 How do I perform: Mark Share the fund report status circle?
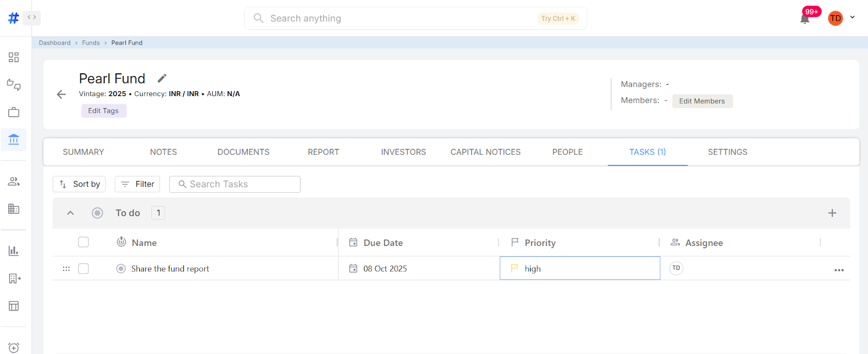121,269
